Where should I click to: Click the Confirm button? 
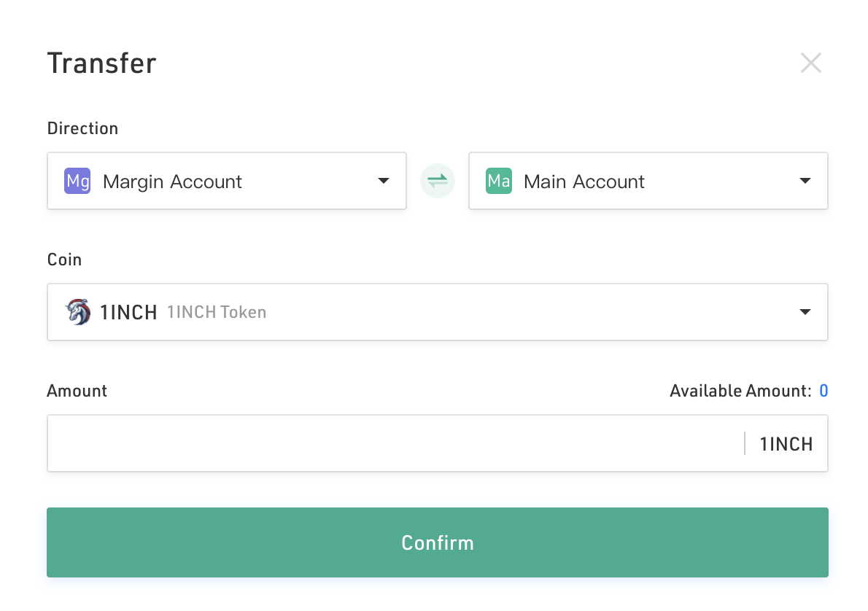click(x=438, y=542)
